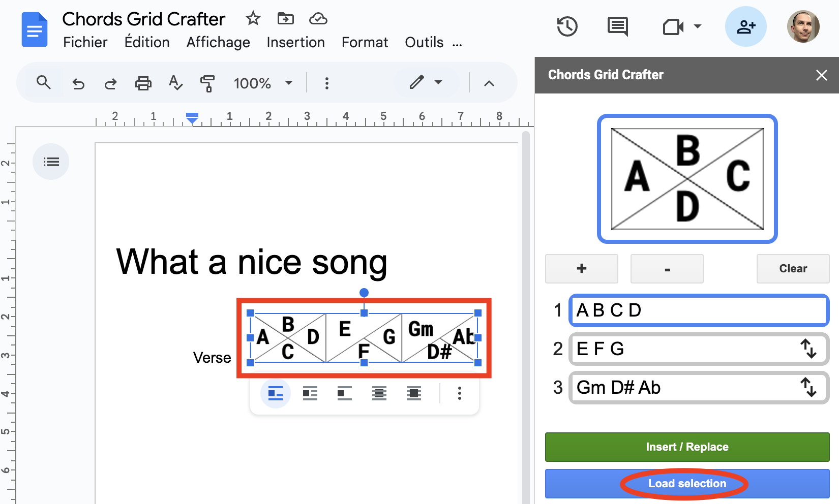839x504 pixels.
Task: Open the 100% zoom dropdown
Action: point(263,83)
